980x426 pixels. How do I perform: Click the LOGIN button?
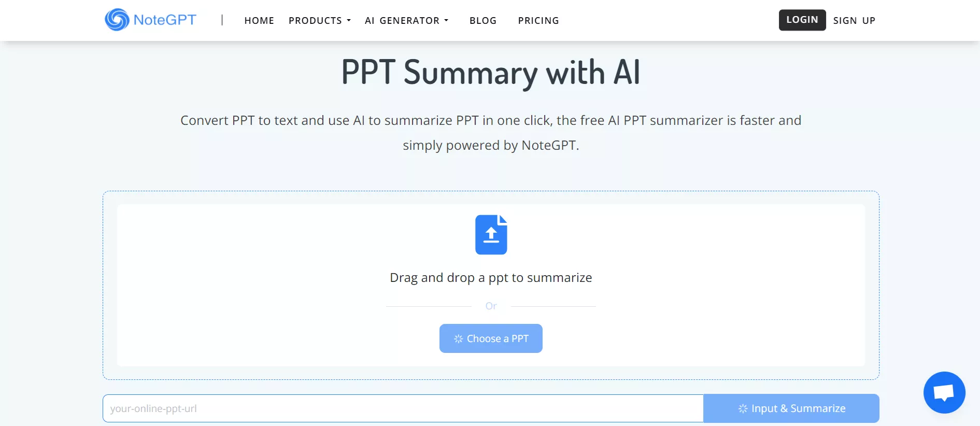point(802,20)
